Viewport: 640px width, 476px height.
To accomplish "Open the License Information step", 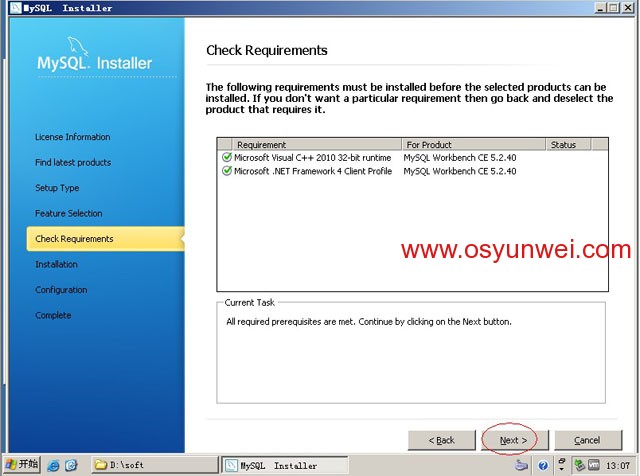I will 73,137.
